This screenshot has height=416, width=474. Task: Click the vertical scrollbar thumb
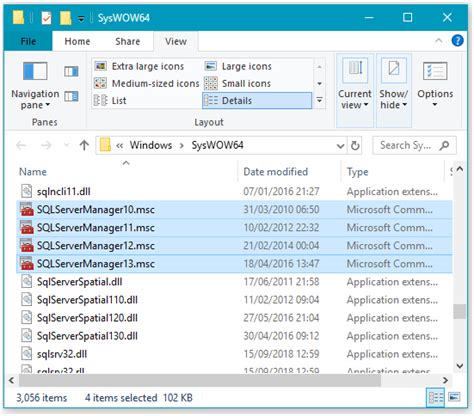tap(460, 312)
